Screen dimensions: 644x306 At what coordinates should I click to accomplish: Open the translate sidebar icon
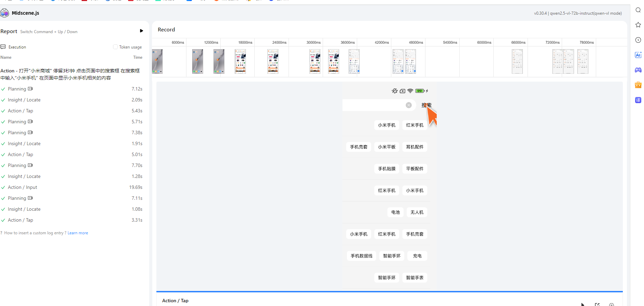(x=638, y=100)
